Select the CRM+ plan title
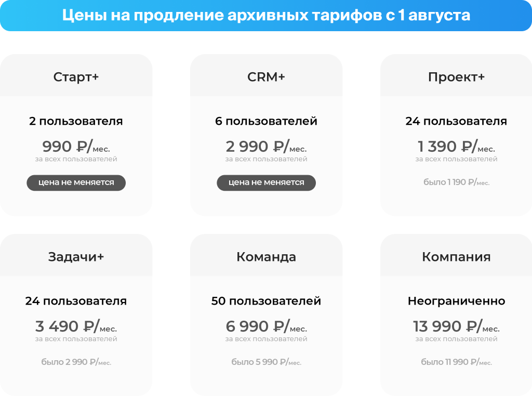 [266, 77]
